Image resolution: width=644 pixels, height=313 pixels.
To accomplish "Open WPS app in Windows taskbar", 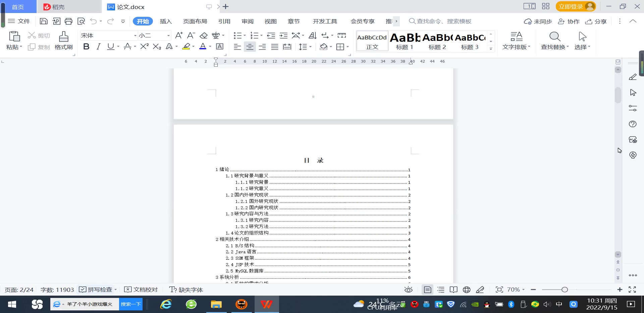I will point(267,304).
